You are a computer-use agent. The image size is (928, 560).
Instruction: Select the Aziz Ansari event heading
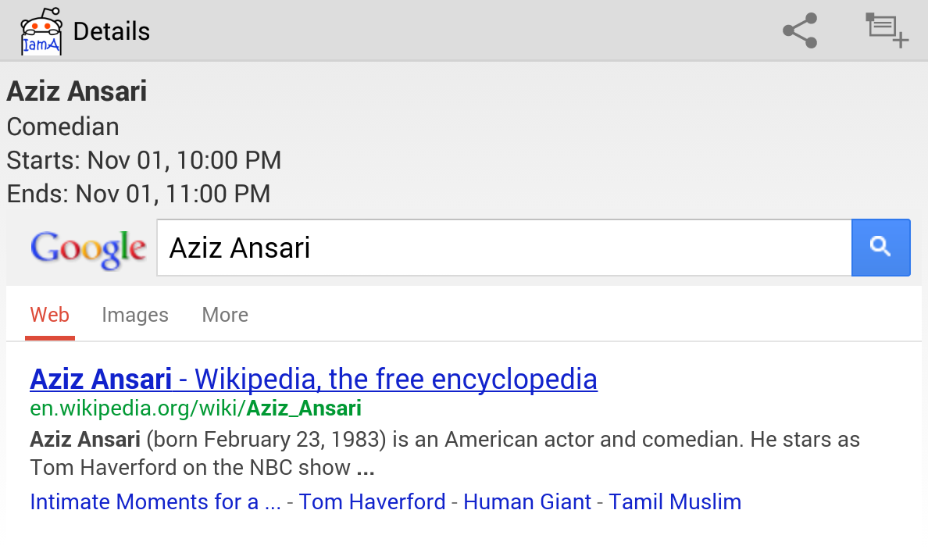click(x=77, y=91)
